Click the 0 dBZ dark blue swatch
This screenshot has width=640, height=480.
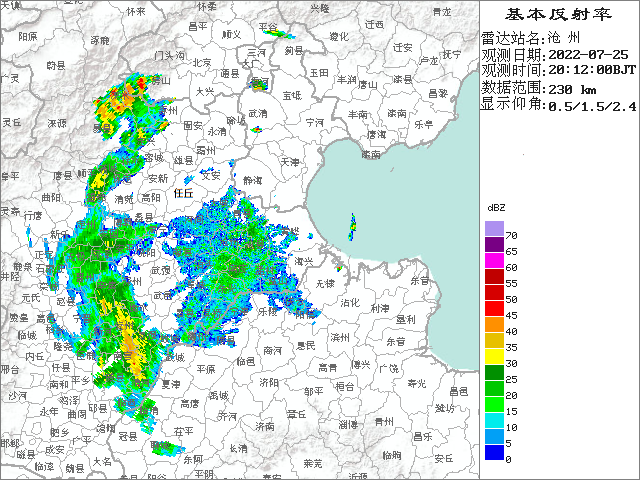click(494, 452)
